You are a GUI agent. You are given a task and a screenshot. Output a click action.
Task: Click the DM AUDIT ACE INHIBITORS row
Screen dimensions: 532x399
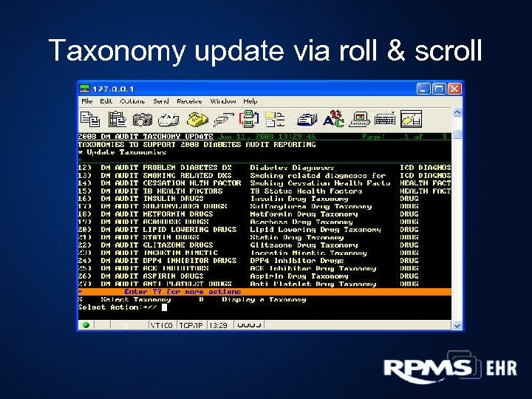(x=265, y=268)
